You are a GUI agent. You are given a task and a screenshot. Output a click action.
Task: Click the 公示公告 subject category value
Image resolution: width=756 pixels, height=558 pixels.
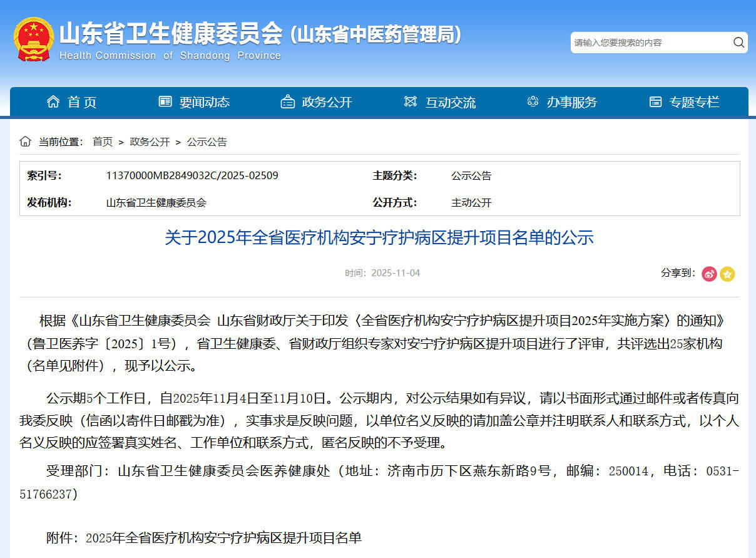(471, 175)
